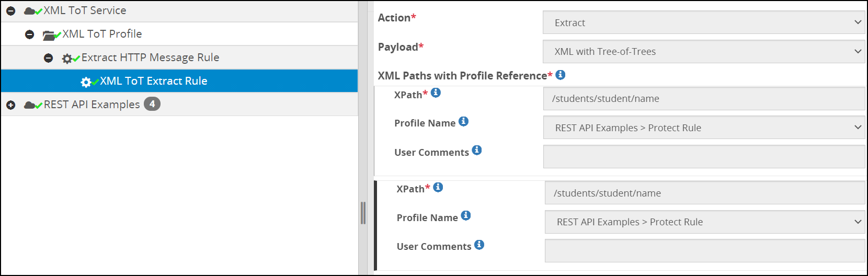This screenshot has width=868, height=276.
Task: Click info icon beside second XPath label
Action: [x=438, y=187]
